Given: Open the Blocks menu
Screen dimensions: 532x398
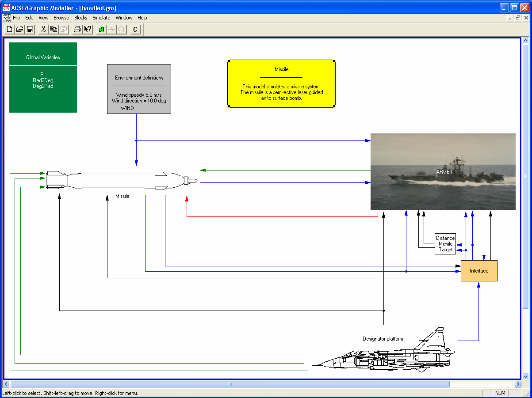Looking at the screenshot, I should pos(81,18).
